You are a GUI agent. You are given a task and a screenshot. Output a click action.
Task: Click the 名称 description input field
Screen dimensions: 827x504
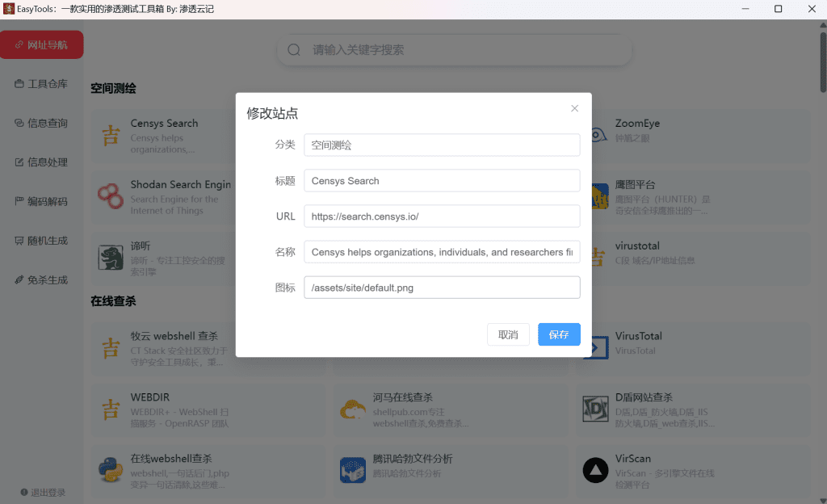pos(442,252)
